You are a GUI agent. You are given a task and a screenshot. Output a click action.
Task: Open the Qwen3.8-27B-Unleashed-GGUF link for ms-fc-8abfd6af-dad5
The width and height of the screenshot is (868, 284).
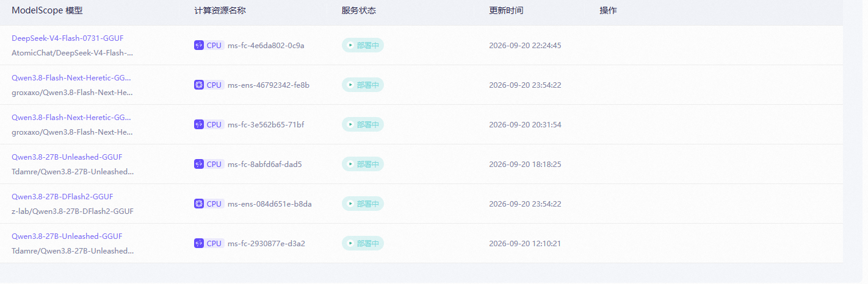click(67, 157)
